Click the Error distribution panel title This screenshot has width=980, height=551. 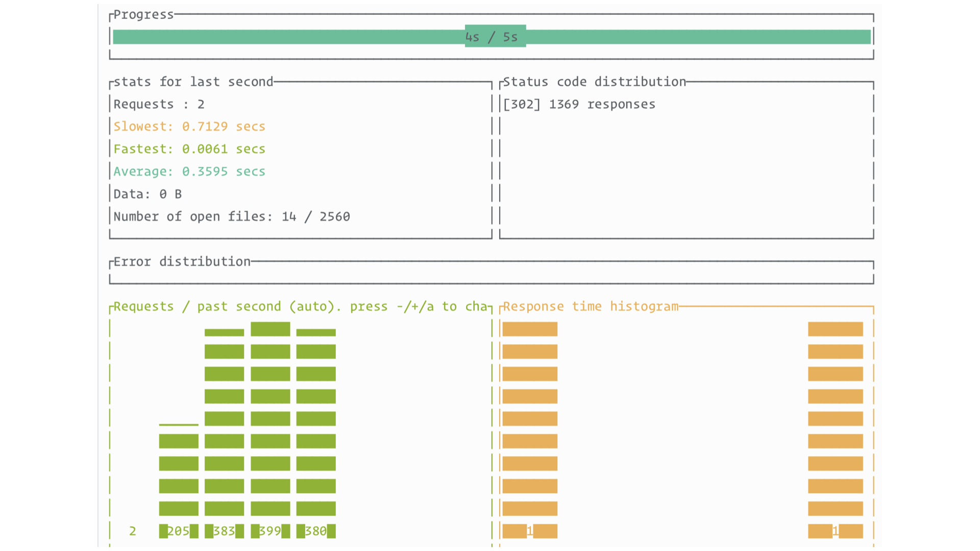[182, 262]
